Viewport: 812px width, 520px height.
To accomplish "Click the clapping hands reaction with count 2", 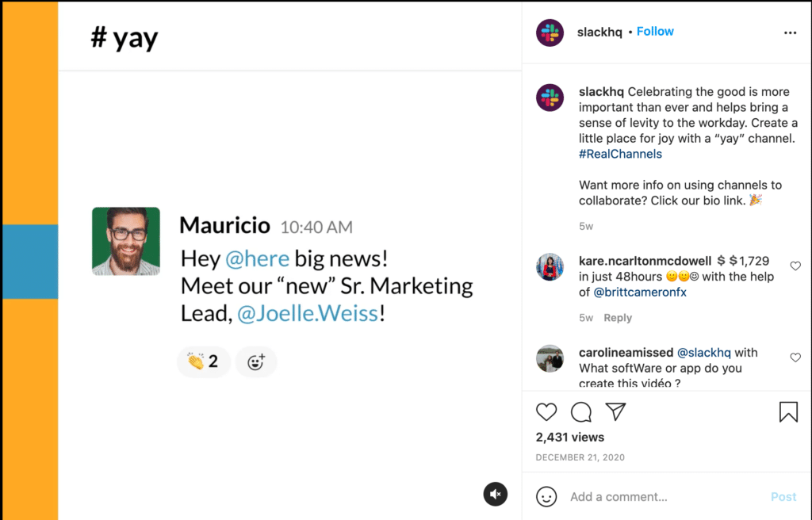I will click(x=203, y=362).
